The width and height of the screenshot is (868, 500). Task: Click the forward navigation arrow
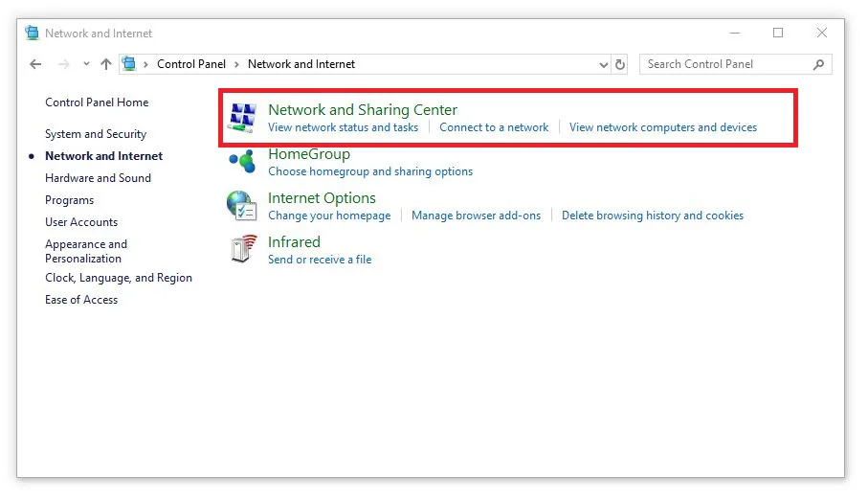coord(64,64)
